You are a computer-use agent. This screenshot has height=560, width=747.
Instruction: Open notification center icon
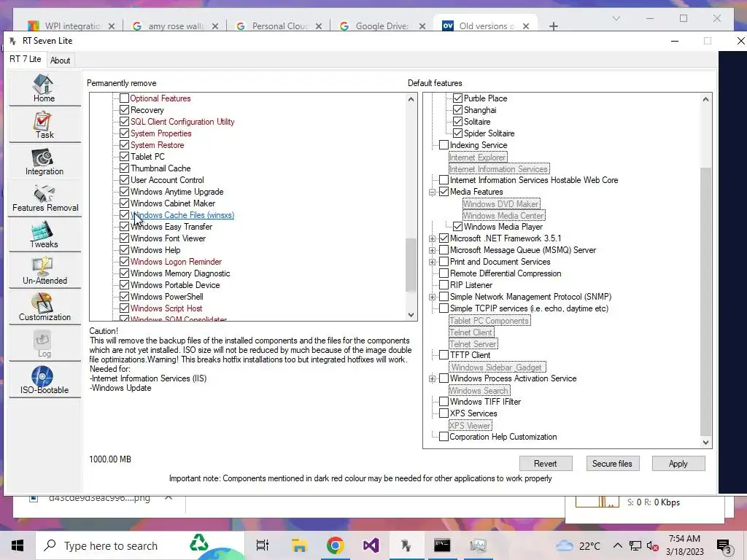click(x=724, y=546)
